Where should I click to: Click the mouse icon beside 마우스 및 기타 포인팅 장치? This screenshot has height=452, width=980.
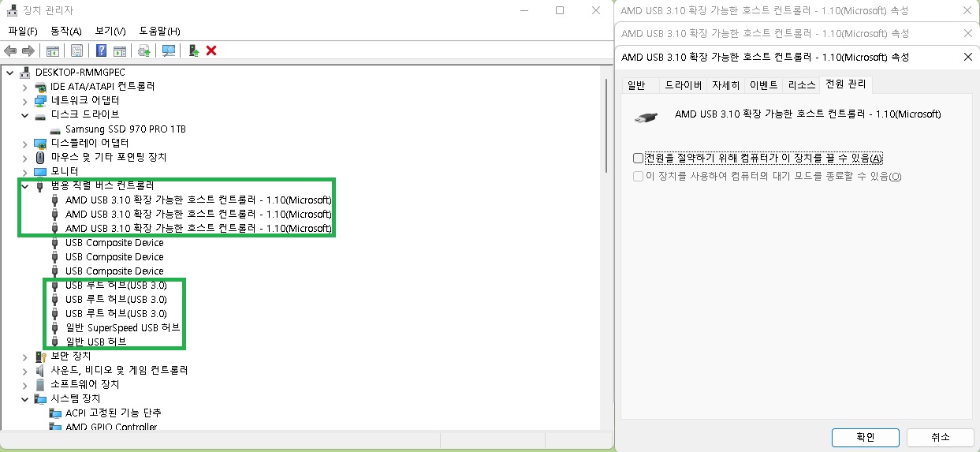point(40,157)
